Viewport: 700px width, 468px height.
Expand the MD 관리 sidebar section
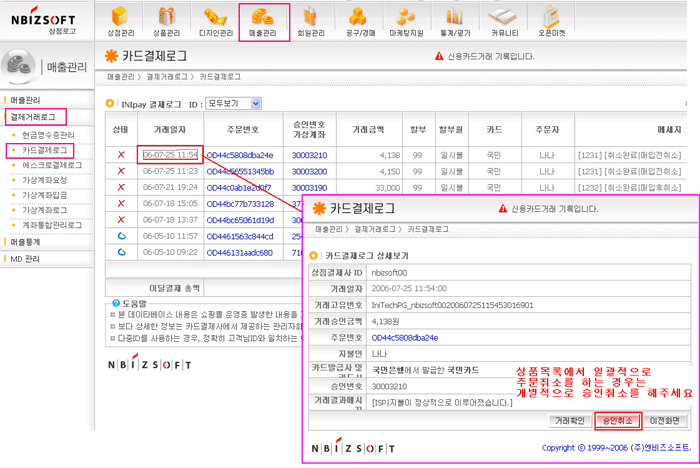click(x=24, y=259)
